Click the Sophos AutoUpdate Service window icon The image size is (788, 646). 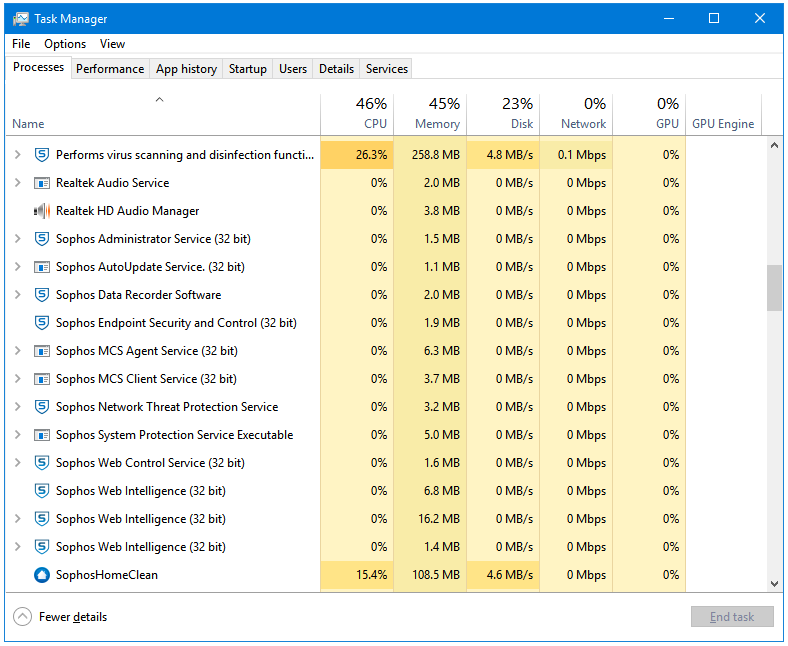point(42,267)
